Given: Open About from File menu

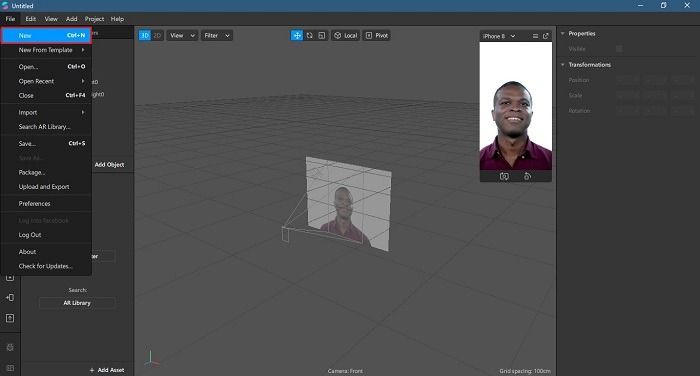Looking at the screenshot, I should [x=46, y=252].
